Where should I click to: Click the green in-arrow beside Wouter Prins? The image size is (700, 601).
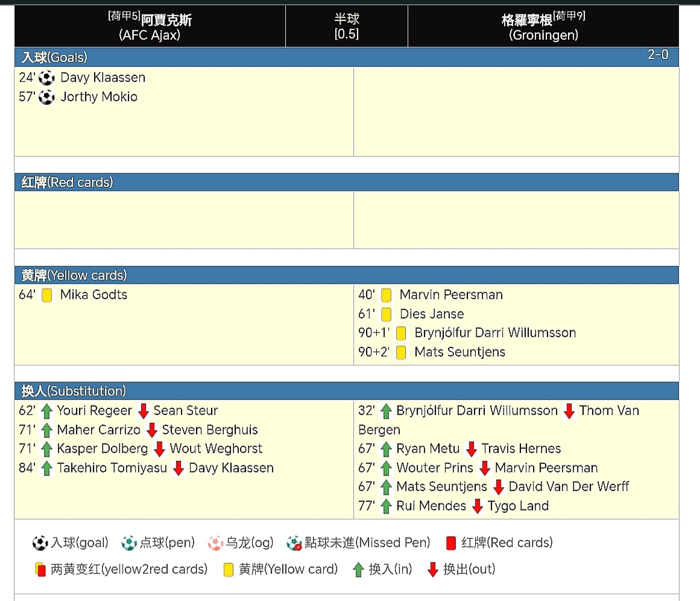386,468
